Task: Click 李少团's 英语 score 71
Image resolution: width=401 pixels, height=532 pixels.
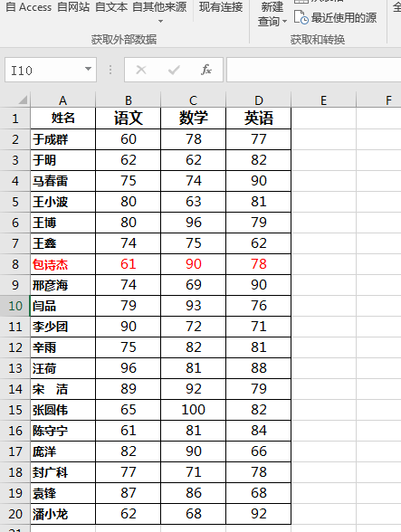Action: (x=258, y=327)
